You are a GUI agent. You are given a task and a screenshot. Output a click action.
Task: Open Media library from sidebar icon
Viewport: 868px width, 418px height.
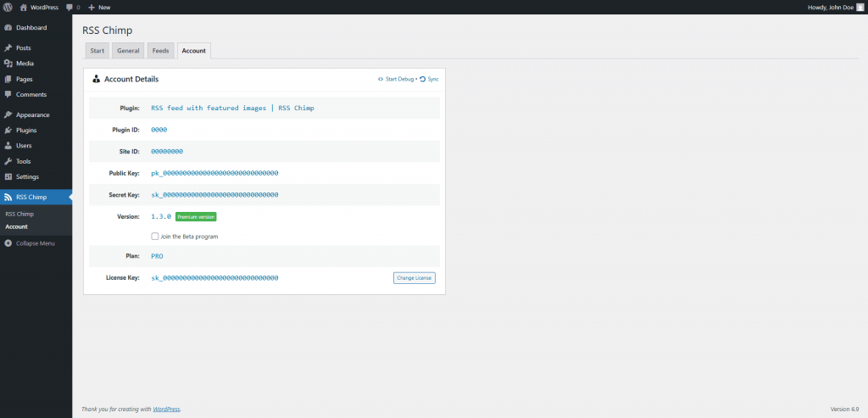[x=8, y=64]
